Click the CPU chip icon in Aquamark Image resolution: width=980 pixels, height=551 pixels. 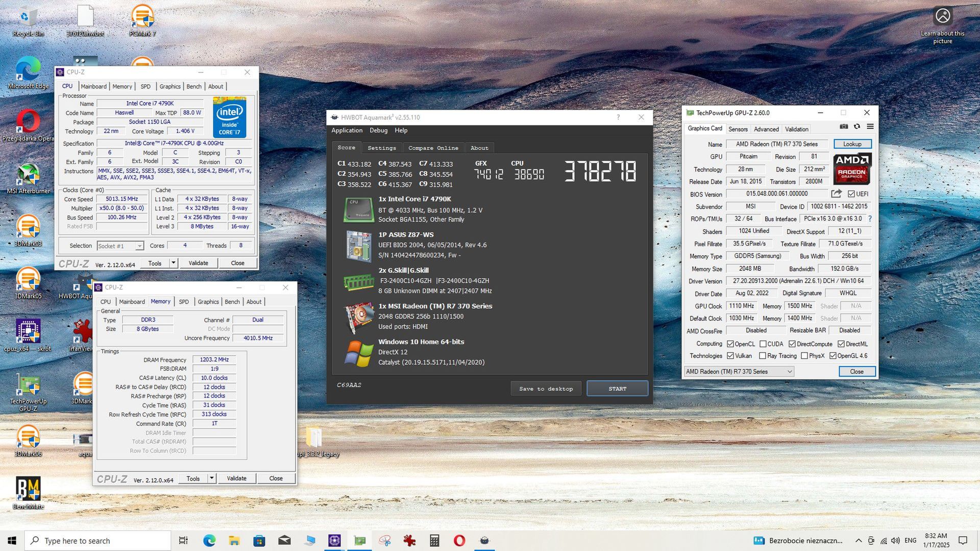[358, 210]
